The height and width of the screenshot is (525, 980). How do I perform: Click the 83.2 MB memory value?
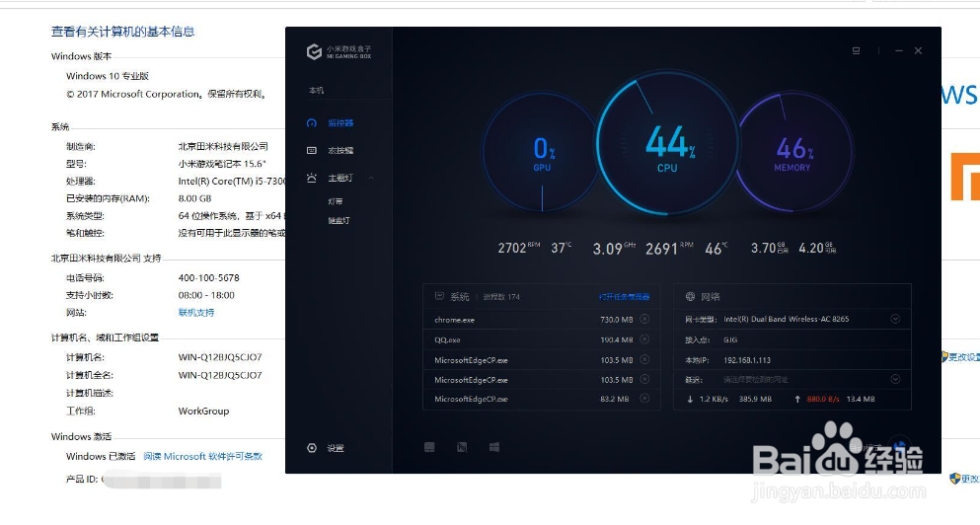coord(615,399)
